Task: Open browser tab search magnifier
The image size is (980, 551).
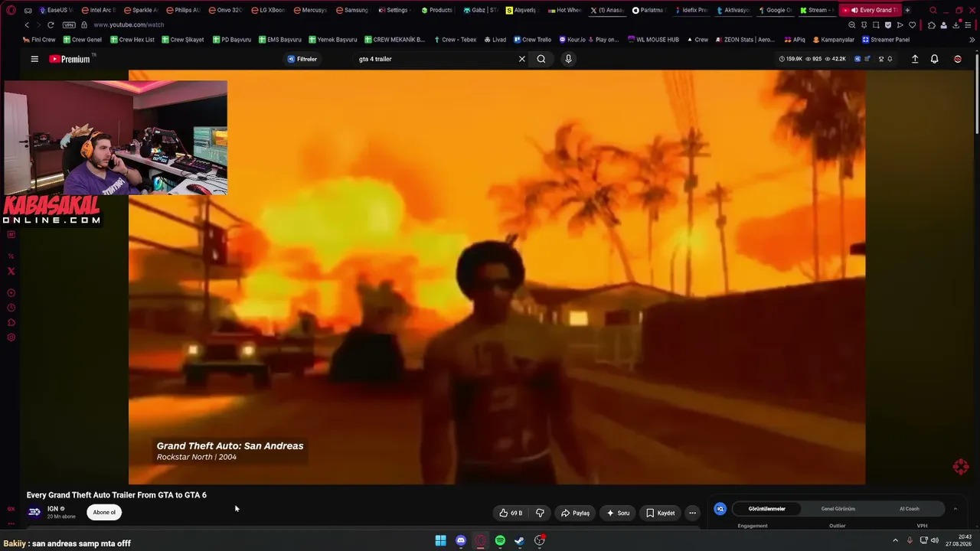Action: tap(933, 10)
